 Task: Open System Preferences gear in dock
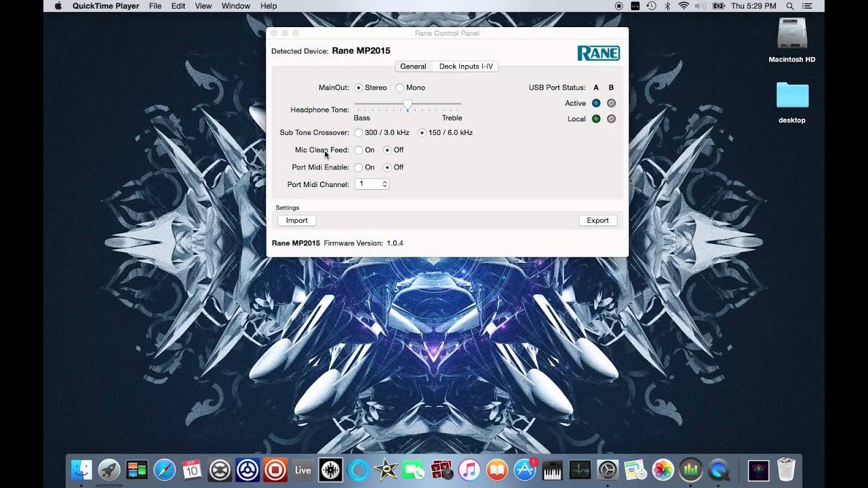[608, 470]
